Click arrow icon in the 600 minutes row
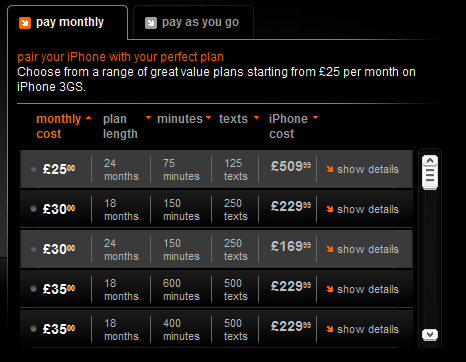The height and width of the screenshot is (362, 466). (x=330, y=289)
